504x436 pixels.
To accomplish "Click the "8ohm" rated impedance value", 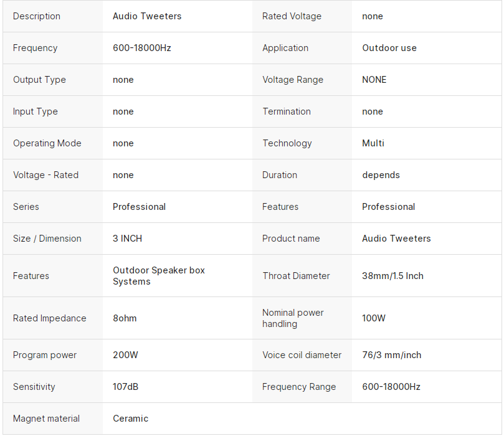I will (125, 318).
